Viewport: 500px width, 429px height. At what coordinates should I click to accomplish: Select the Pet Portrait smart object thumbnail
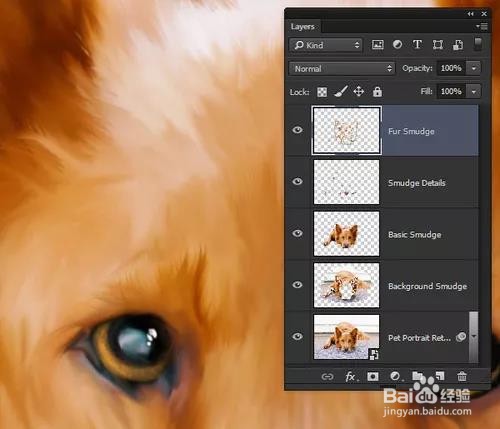[x=346, y=337]
